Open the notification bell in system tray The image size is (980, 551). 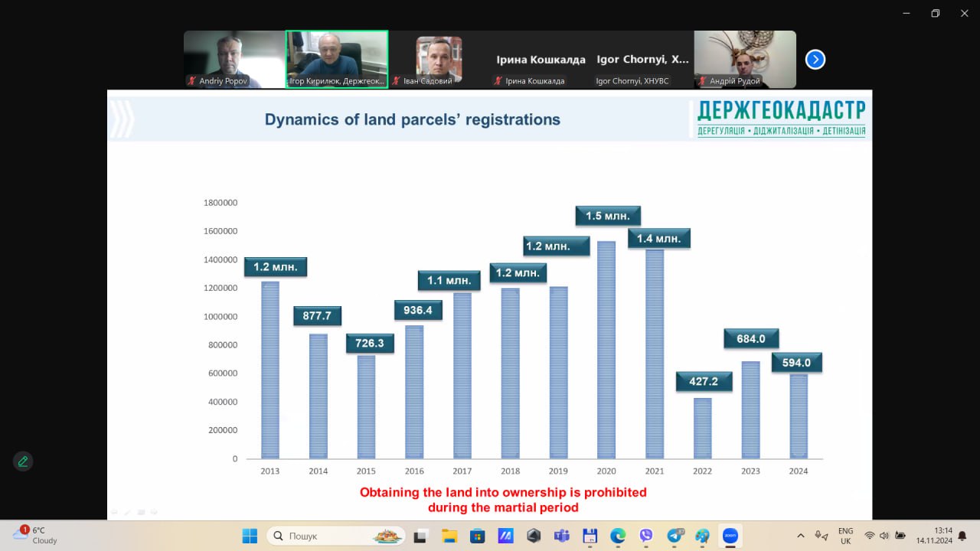pyautogui.click(x=962, y=536)
